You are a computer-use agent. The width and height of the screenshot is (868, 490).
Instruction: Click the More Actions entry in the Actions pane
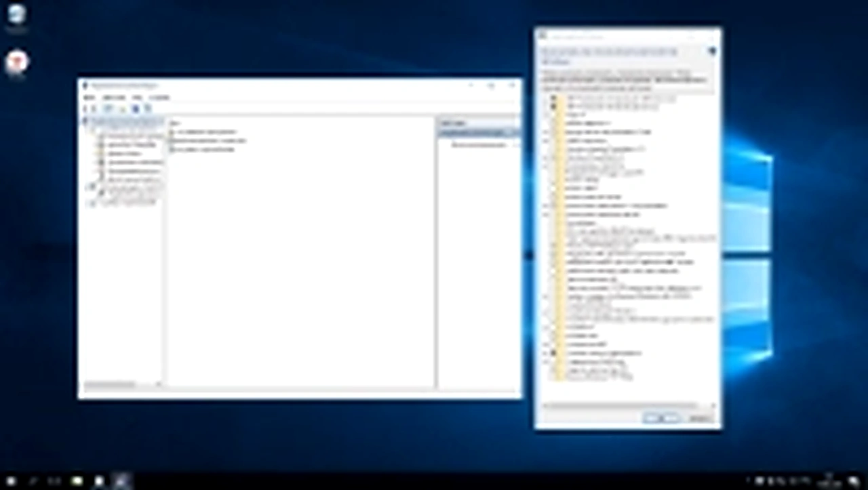tap(479, 145)
